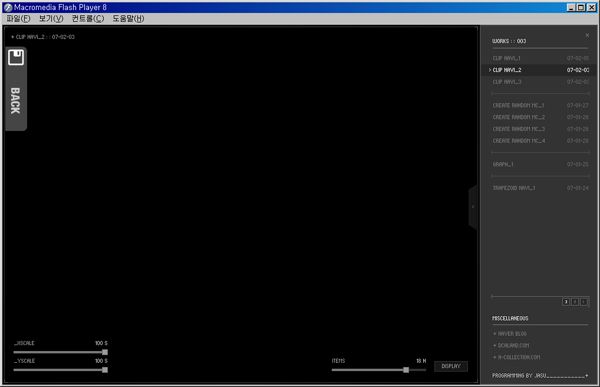Open the 보기(V) menu
This screenshot has height=387, width=600.
point(51,18)
